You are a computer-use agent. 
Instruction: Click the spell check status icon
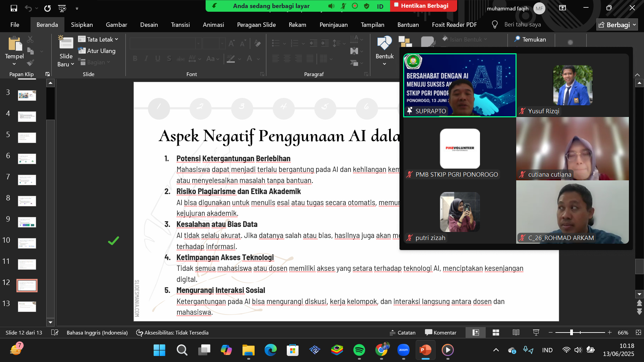click(x=55, y=333)
